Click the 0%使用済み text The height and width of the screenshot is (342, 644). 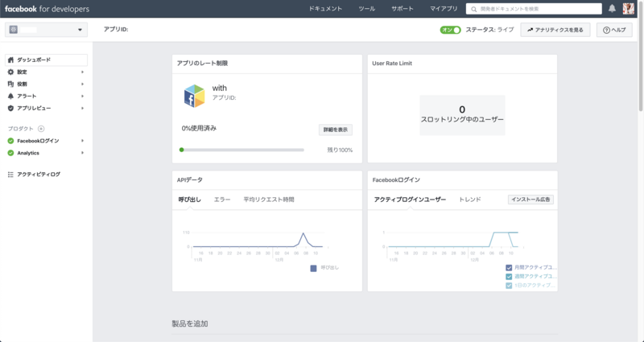click(199, 128)
